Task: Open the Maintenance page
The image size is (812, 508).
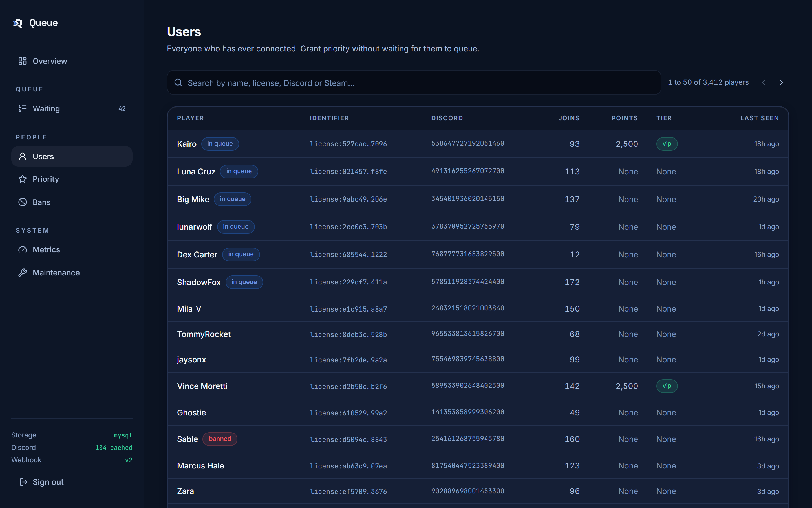Action: click(x=72, y=273)
